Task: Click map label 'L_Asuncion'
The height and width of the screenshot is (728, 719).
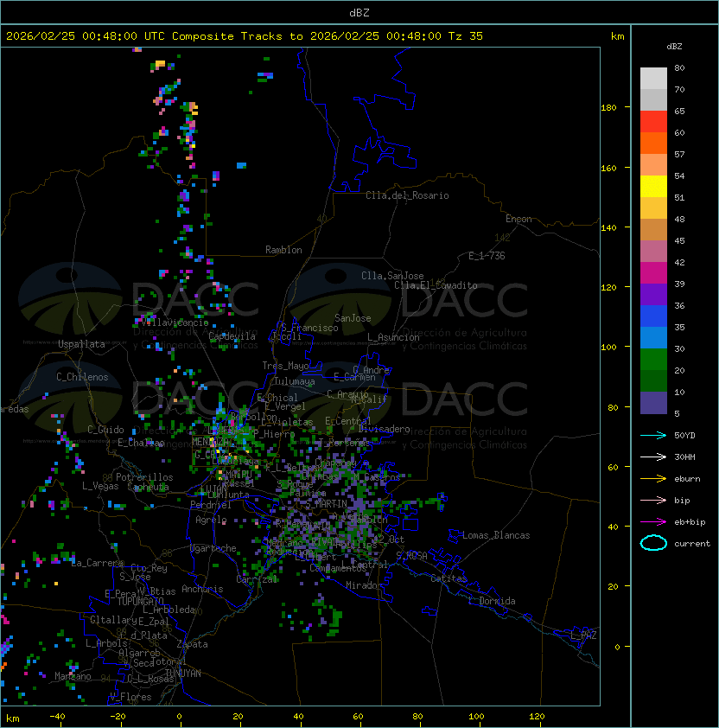Action: (x=393, y=337)
